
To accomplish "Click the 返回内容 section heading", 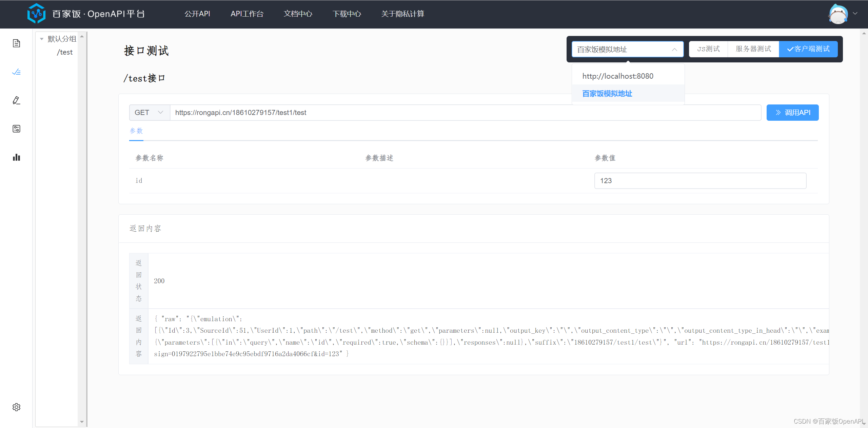I will [x=145, y=229].
